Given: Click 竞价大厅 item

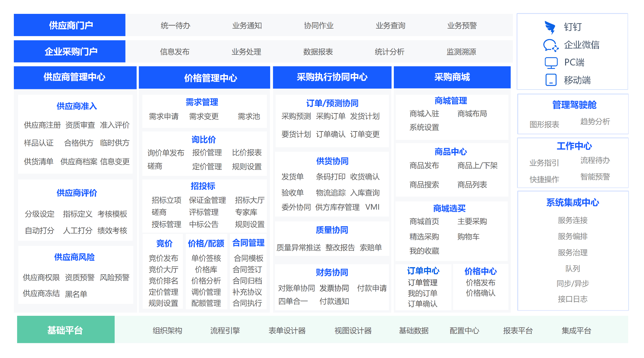Looking at the screenshot, I should tap(163, 269).
